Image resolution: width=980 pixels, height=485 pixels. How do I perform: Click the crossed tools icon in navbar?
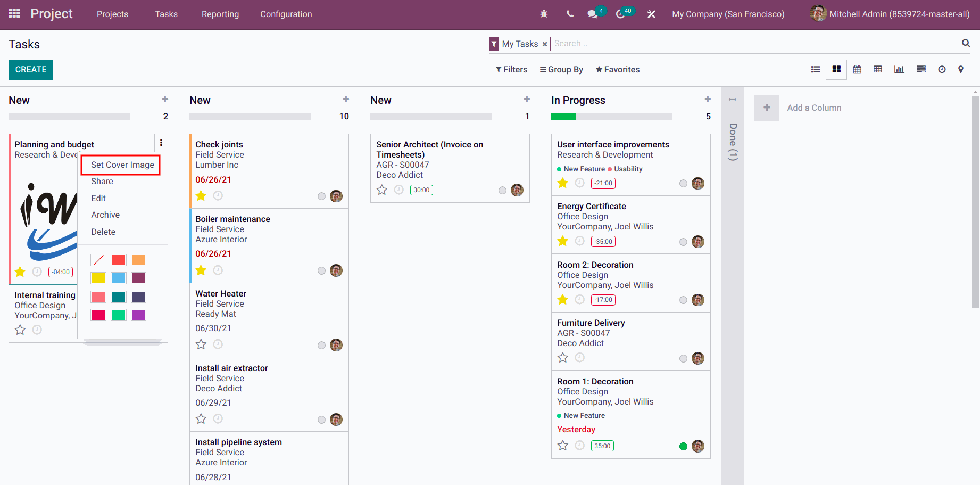[651, 14]
